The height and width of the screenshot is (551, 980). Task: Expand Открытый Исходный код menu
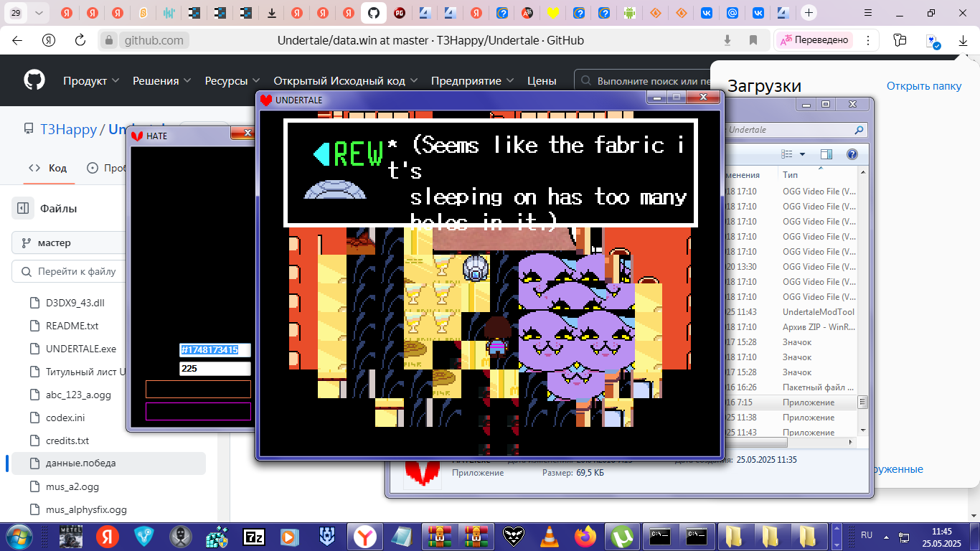coord(346,81)
